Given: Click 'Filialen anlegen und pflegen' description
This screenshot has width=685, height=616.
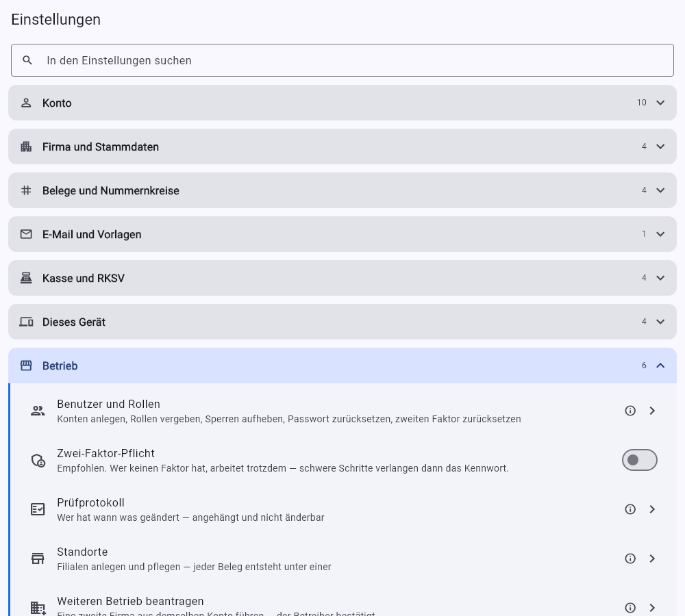Looking at the screenshot, I should (194, 567).
